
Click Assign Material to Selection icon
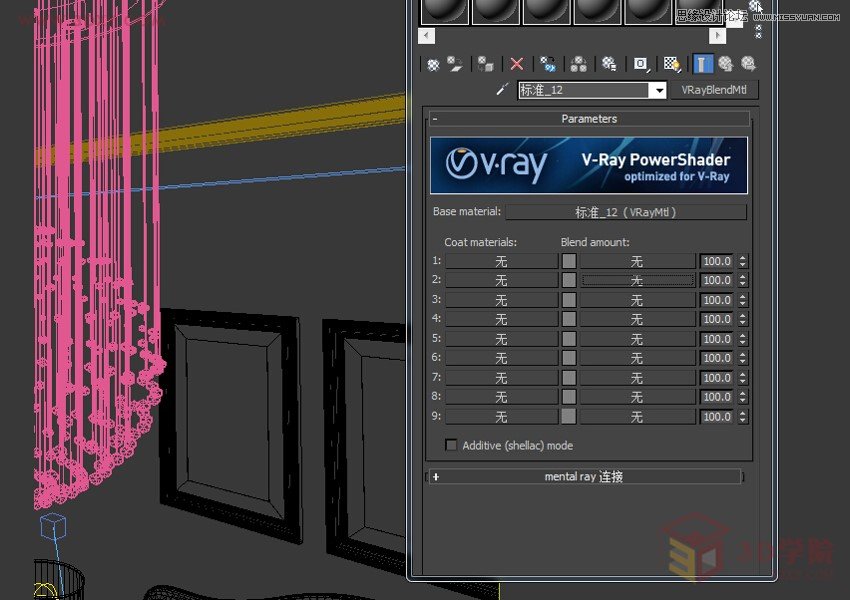[x=483, y=63]
